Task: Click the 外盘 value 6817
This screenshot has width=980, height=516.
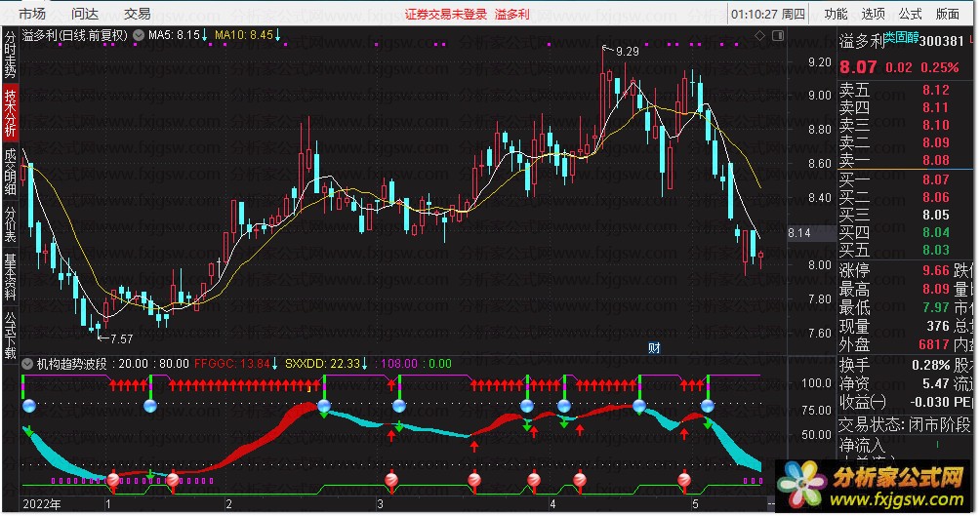Action: tap(934, 344)
